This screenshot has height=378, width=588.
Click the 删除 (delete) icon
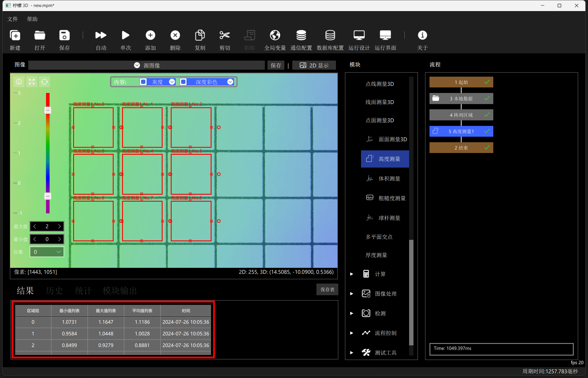click(x=175, y=35)
